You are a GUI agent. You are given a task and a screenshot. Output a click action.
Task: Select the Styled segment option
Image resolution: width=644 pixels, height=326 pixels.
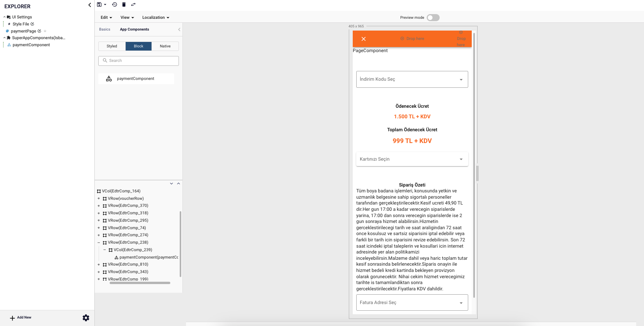pos(112,46)
